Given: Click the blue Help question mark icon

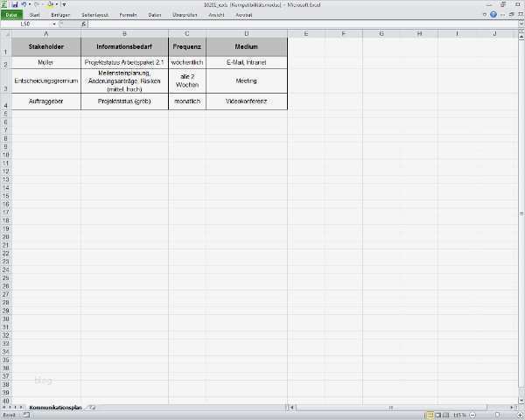Looking at the screenshot, I should (x=493, y=14).
